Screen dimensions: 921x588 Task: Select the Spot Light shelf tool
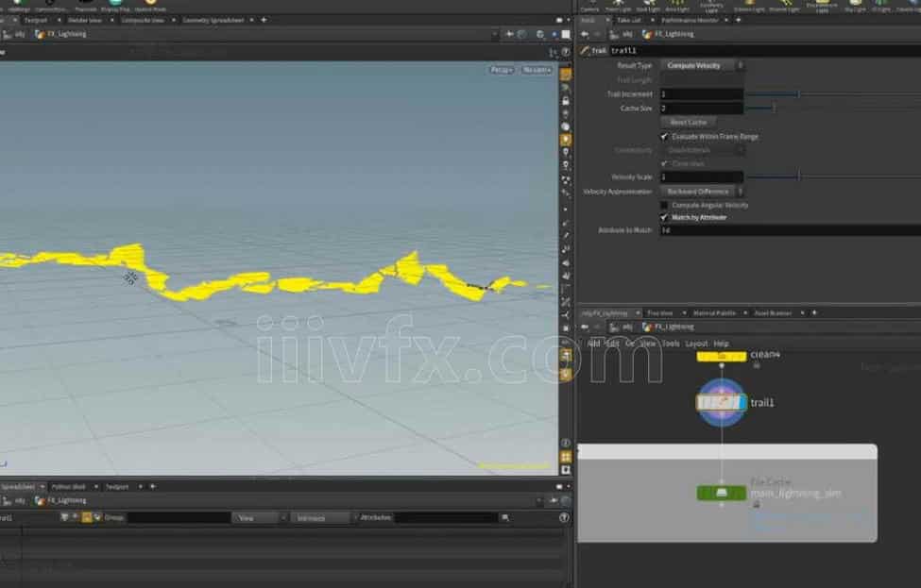click(648, 6)
